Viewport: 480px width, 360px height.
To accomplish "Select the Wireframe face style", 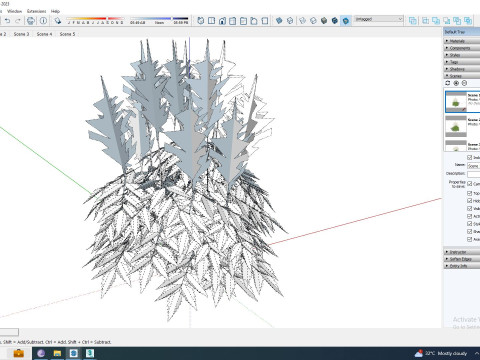I will click(x=302, y=21).
